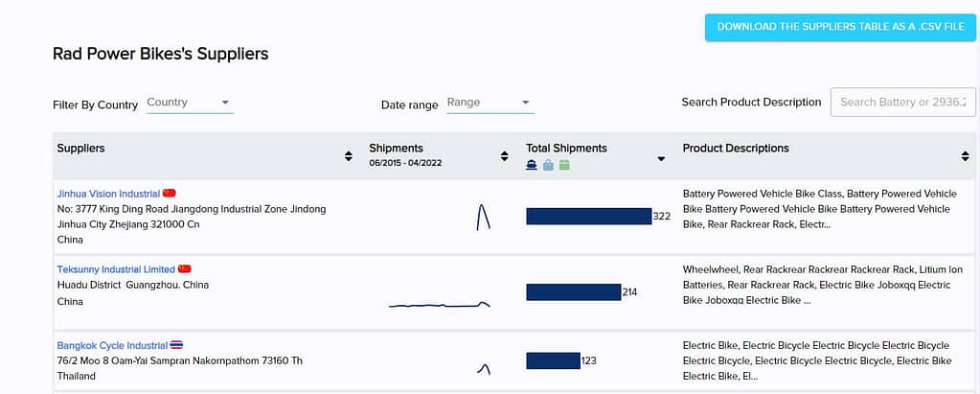Click Teksunny shipments sparkline chart
The width and height of the screenshot is (980, 394).
pos(440,305)
